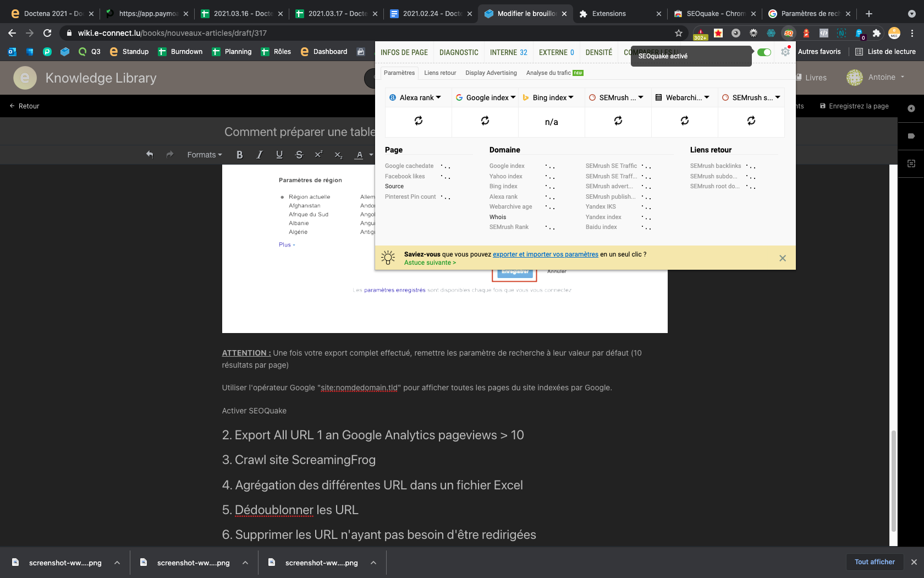The width and height of the screenshot is (924, 578).
Task: Open Livres in Knowledge Library header
Action: pos(811,78)
